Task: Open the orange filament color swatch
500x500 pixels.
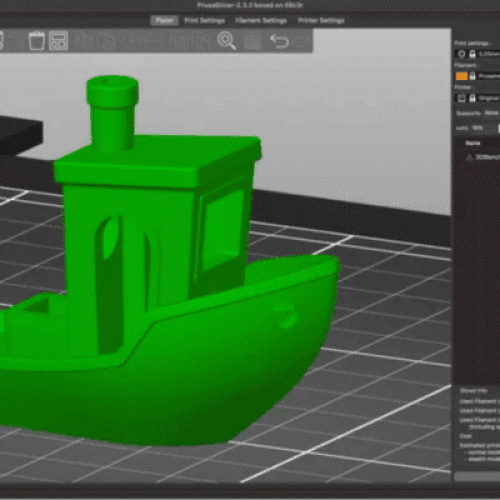Action: (462, 76)
